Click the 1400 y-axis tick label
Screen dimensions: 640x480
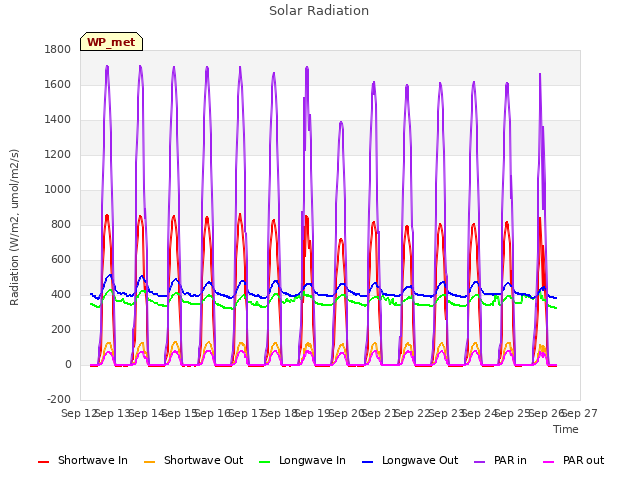[x=58, y=120]
